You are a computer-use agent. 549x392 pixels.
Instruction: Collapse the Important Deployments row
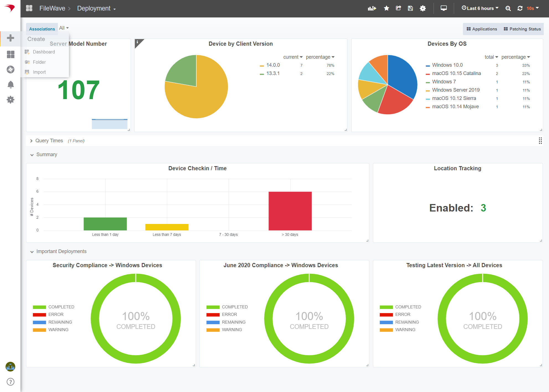tap(61, 251)
